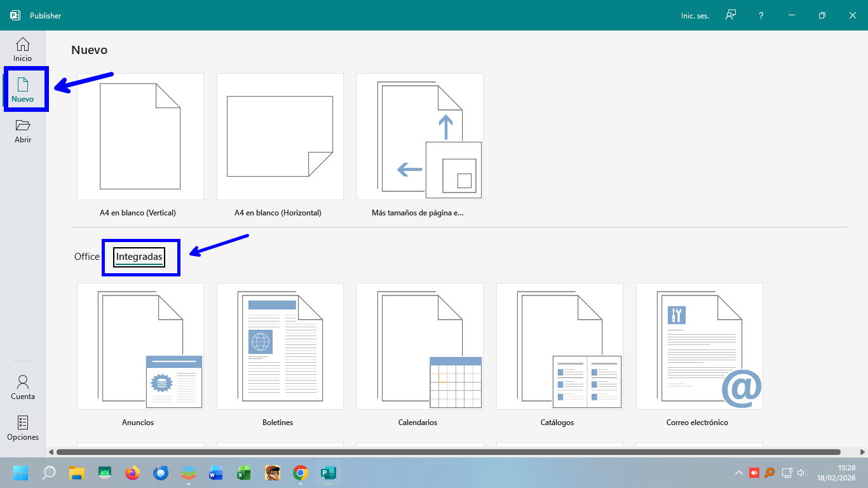Image resolution: width=868 pixels, height=488 pixels.
Task: Launch the green Android app in taskbar
Action: click(x=105, y=473)
